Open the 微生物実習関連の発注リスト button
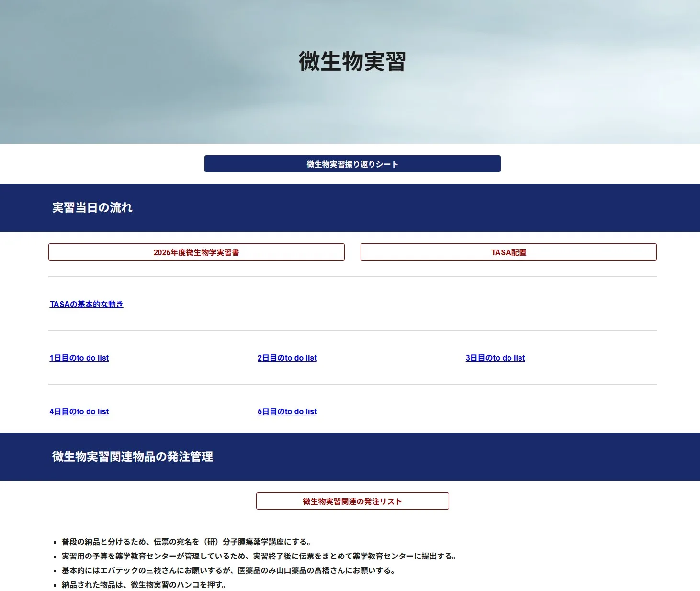The height and width of the screenshot is (591, 700). coord(352,501)
